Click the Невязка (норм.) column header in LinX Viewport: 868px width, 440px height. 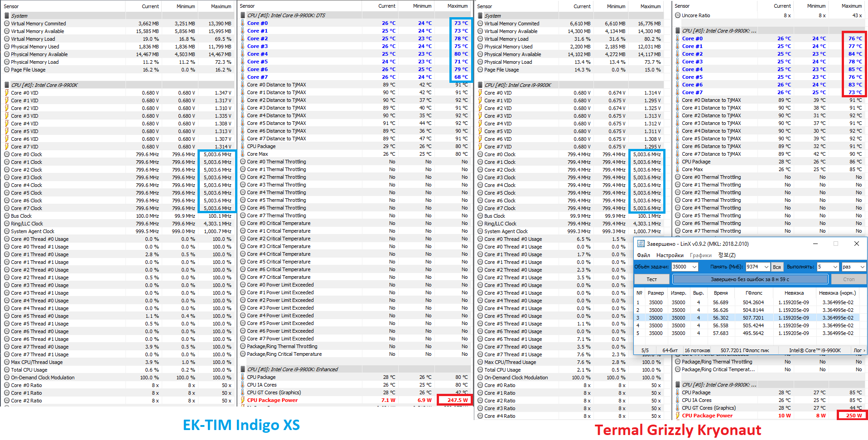pyautogui.click(x=837, y=293)
